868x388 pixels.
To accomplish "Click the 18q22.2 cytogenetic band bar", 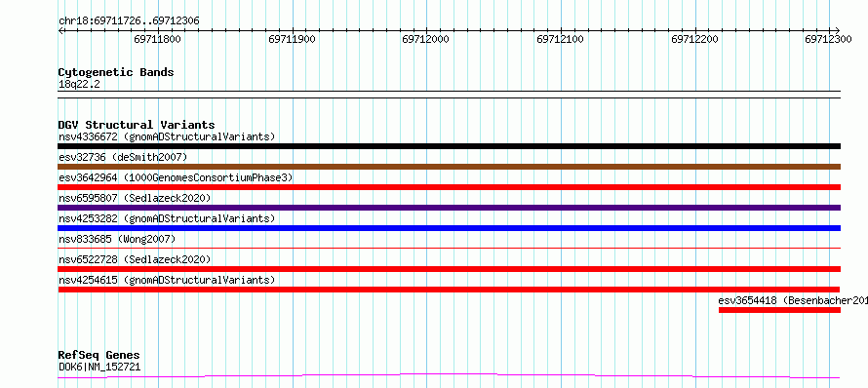I will pos(449,95).
